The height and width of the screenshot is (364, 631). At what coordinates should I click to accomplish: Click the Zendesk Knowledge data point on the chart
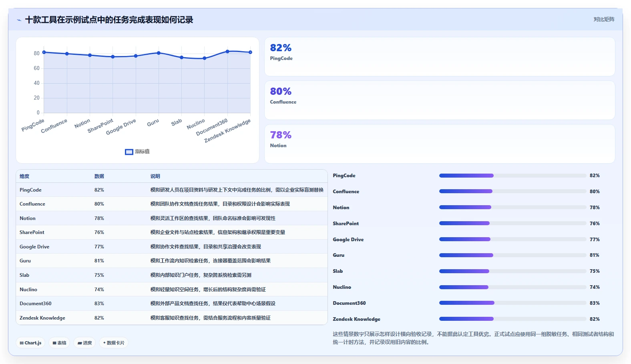pyautogui.click(x=251, y=52)
